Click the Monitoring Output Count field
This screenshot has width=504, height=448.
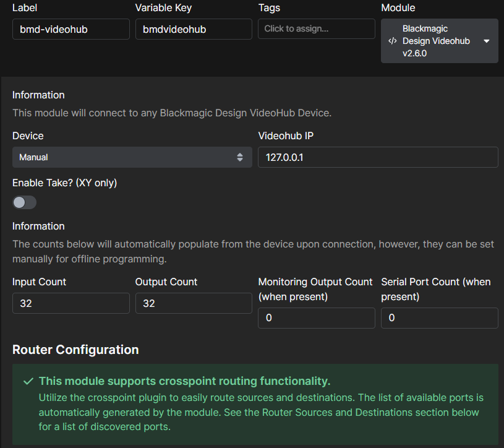coord(316,318)
